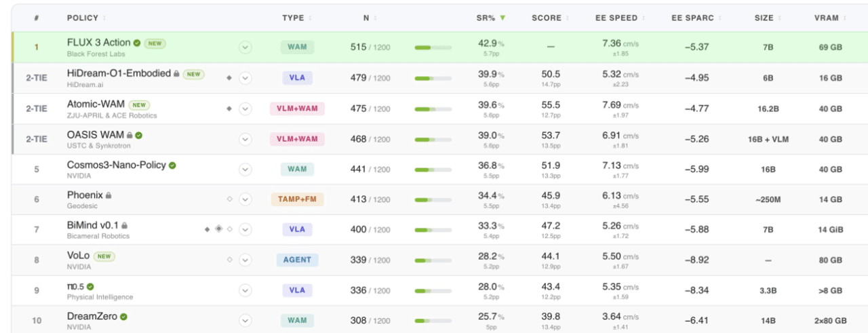The image size is (868, 333).
Task: Click the diamond marker in the Atomic-WAM row
Action: click(x=229, y=109)
